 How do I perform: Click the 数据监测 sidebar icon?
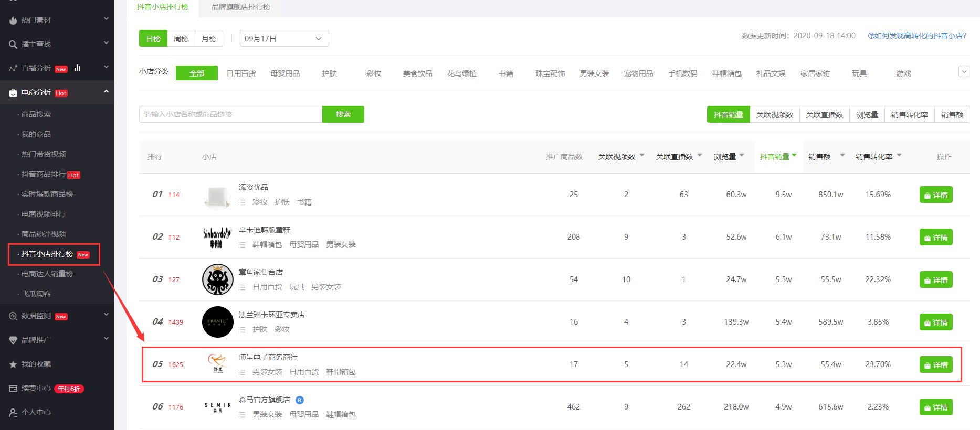click(x=13, y=316)
